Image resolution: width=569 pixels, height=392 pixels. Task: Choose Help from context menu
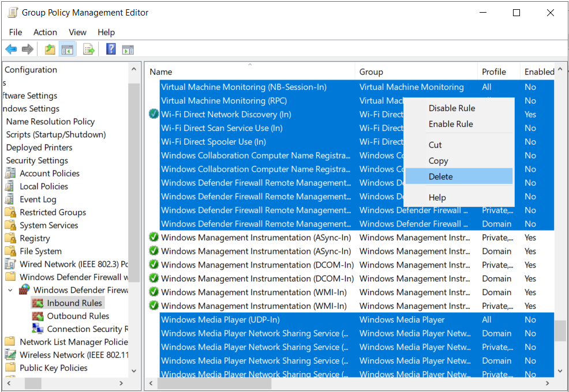[459, 198]
